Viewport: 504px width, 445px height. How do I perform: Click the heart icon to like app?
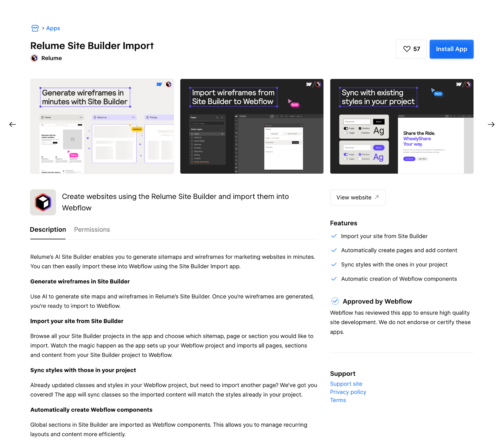pos(407,49)
